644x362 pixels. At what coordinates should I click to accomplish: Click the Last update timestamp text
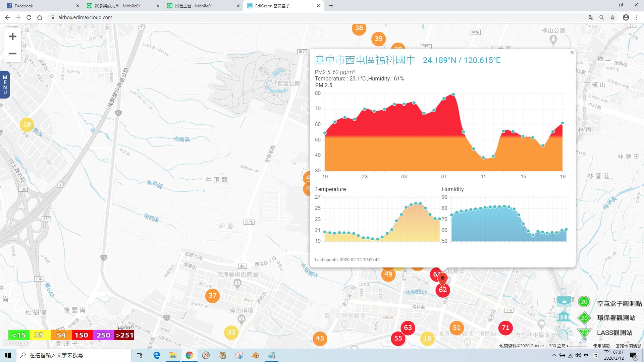(347, 259)
